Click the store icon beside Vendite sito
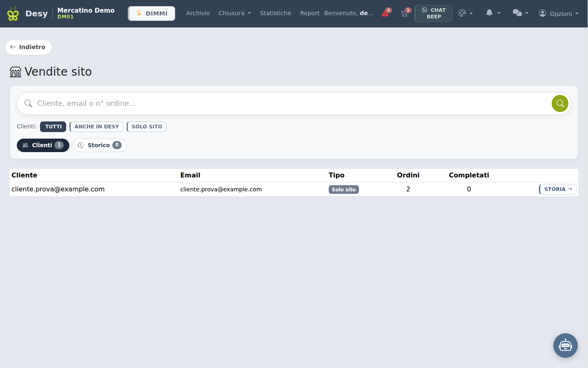The image size is (588, 368). coord(16,72)
